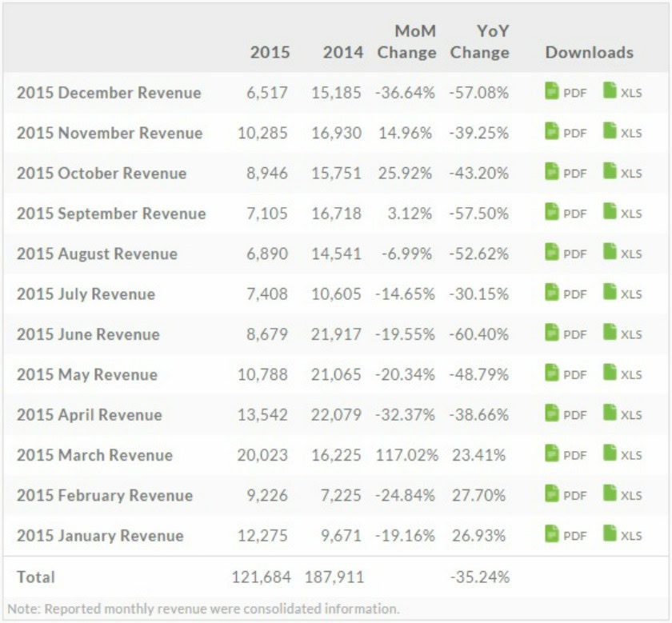Download September 2015 revenue PDF
The width and height of the screenshot is (672, 623).
click(566, 213)
